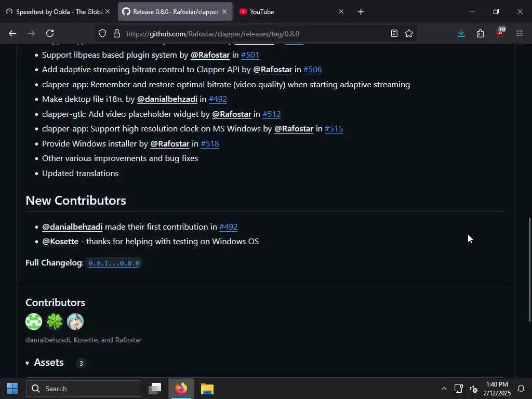Open the clock showing 1:40 PM
Viewport: 532px width, 399px height.
point(497,389)
